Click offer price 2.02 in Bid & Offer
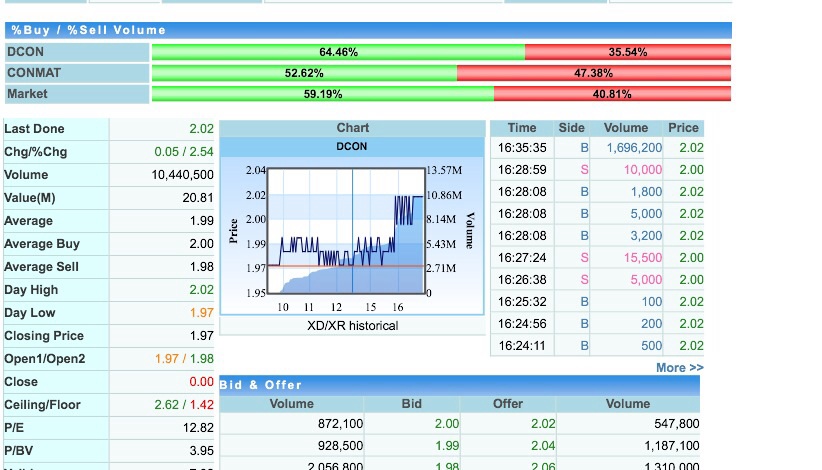 pos(543,424)
